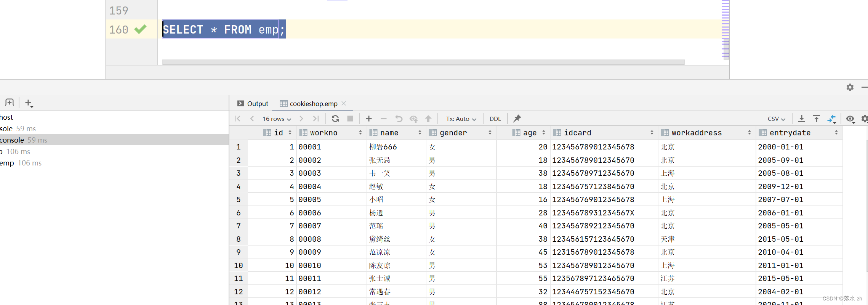The image size is (868, 305).
Task: Export data with download icon
Action: tap(802, 119)
